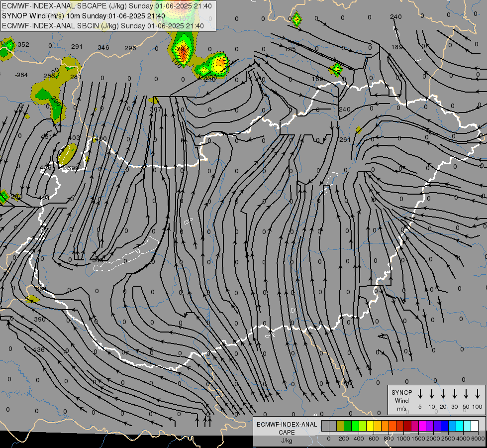
Task: Click the 'SYNOP Wind m/s' legend label
Action: tap(401, 400)
